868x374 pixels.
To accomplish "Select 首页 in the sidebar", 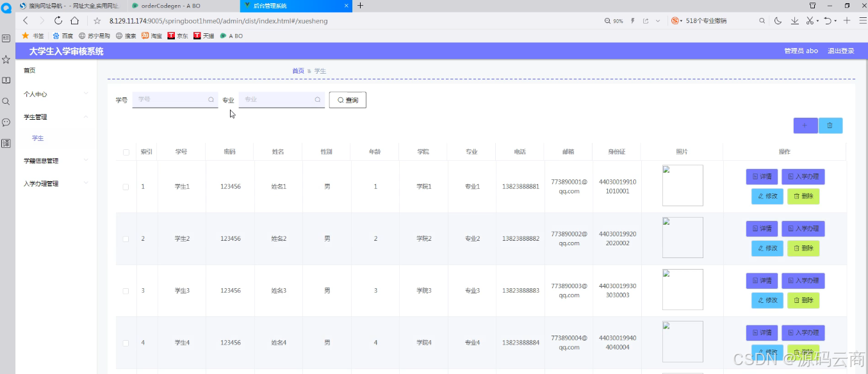I will click(x=29, y=70).
